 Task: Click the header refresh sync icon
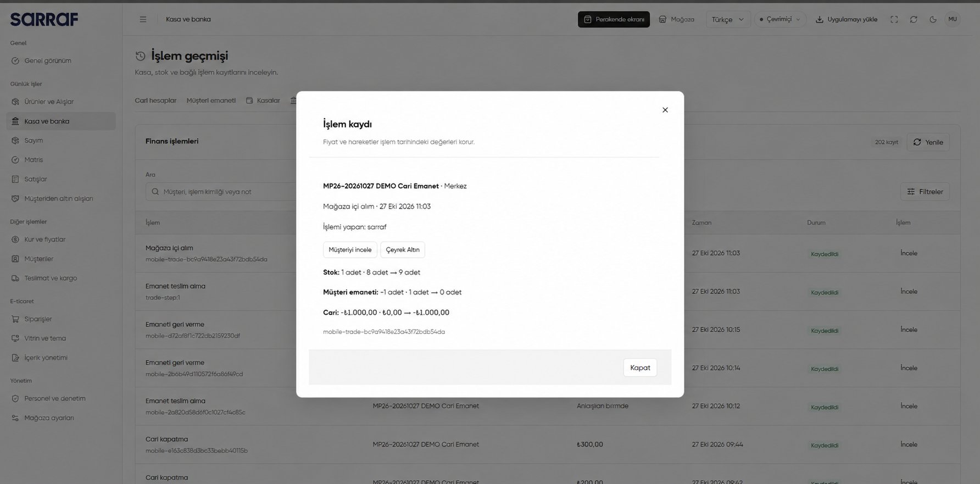click(914, 19)
